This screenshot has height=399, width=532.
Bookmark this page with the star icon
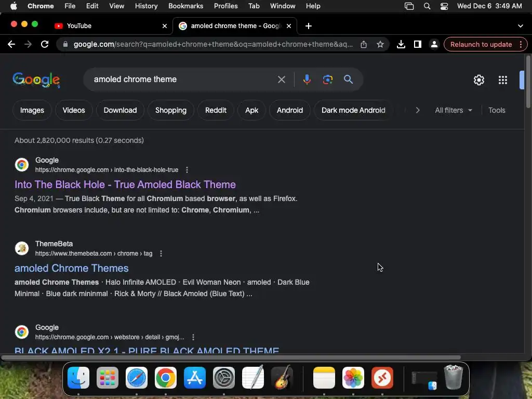point(380,44)
